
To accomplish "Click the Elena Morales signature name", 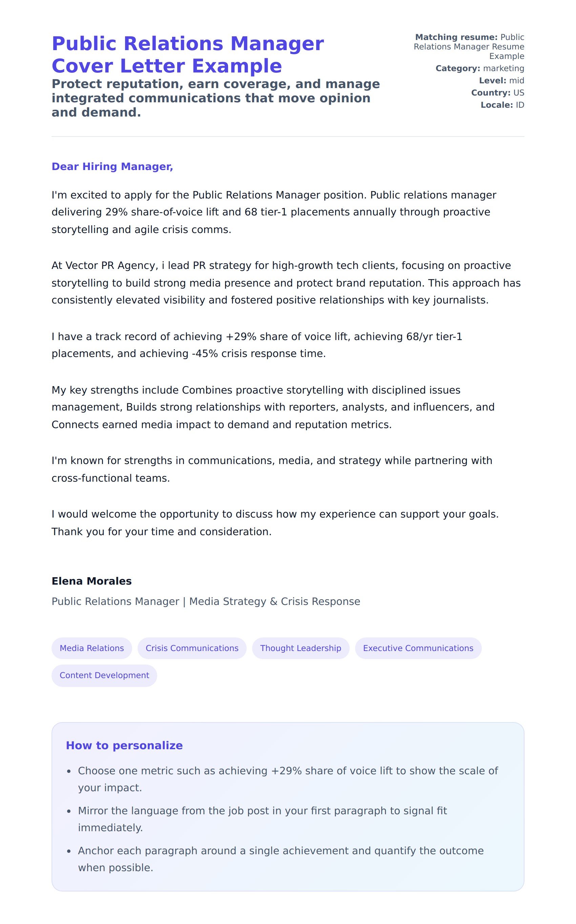I will point(91,581).
